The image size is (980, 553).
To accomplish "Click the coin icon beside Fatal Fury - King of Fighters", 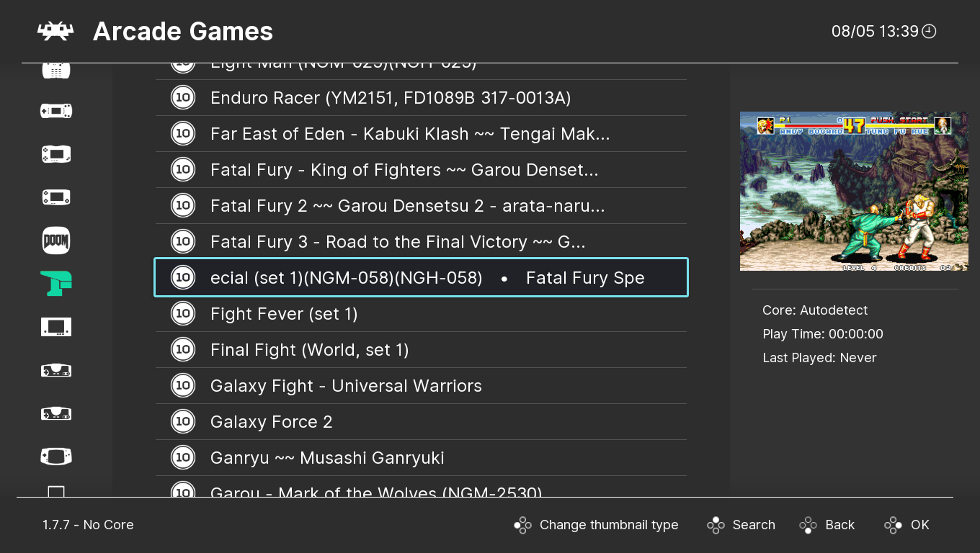I will click(x=183, y=170).
